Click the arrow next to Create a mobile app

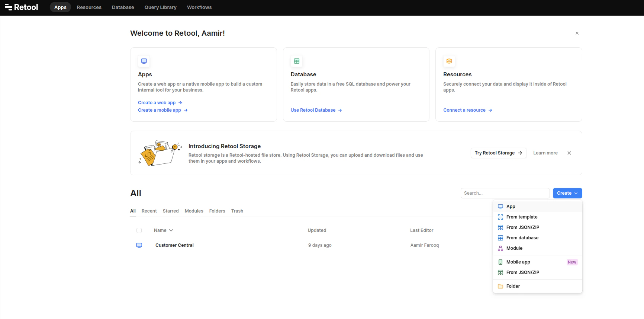point(186,110)
